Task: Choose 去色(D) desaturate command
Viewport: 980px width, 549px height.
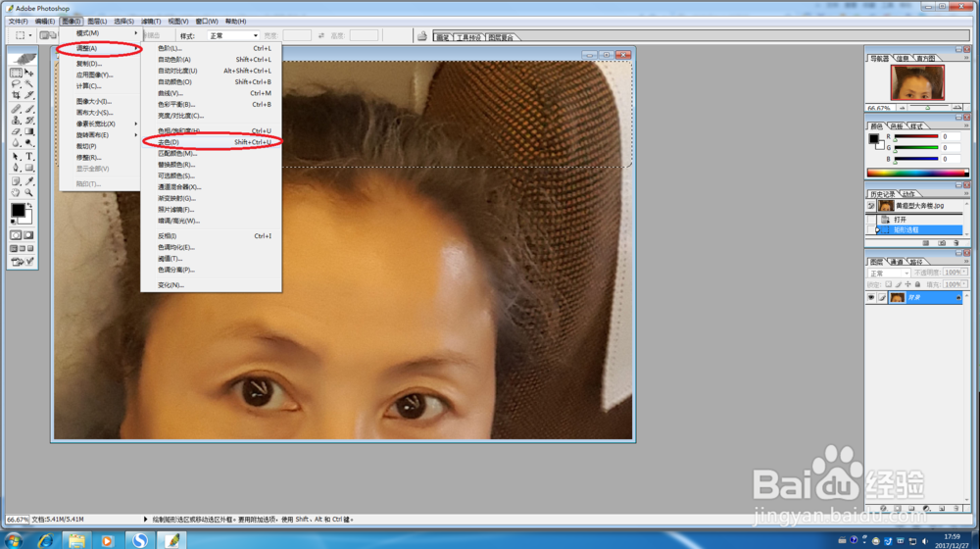Action: coord(212,142)
